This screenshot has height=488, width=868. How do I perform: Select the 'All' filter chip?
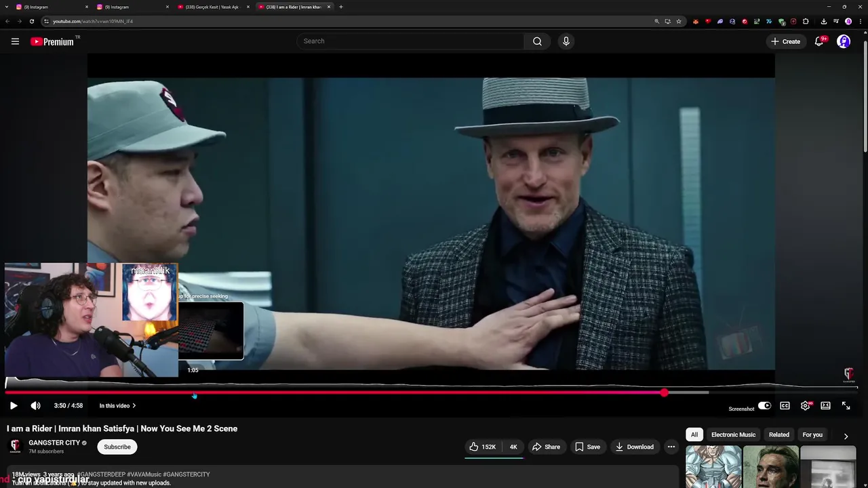coord(694,434)
